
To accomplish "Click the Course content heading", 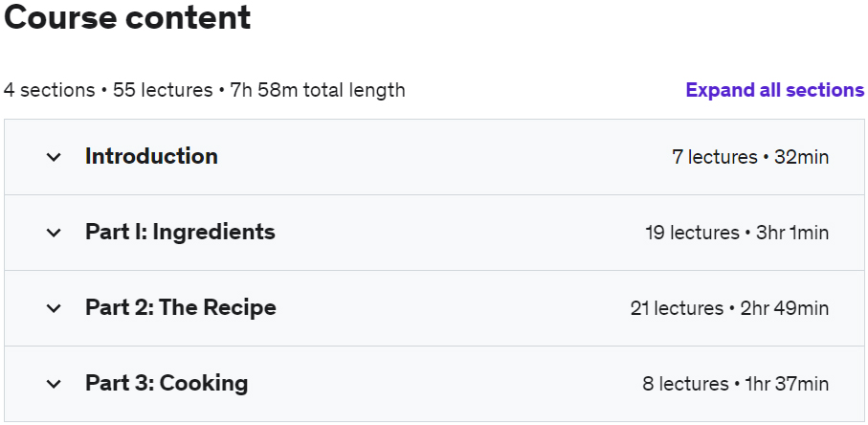I will tap(127, 17).
